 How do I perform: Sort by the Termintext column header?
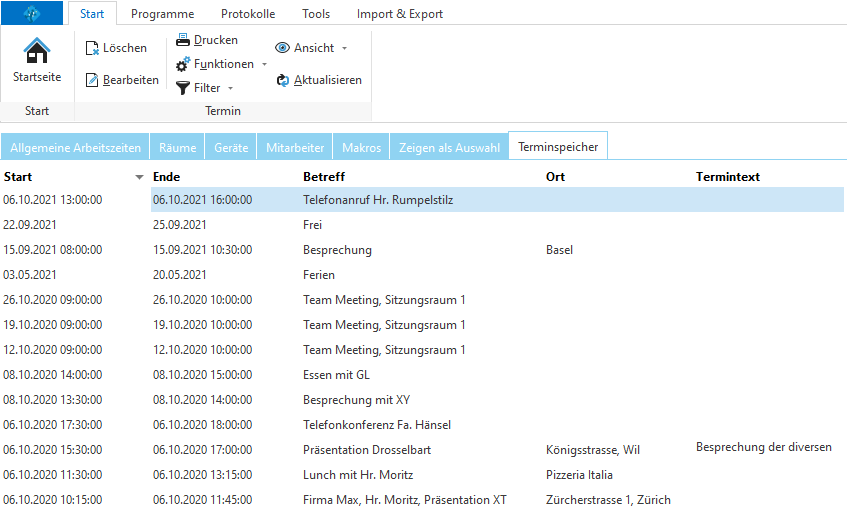point(728,177)
